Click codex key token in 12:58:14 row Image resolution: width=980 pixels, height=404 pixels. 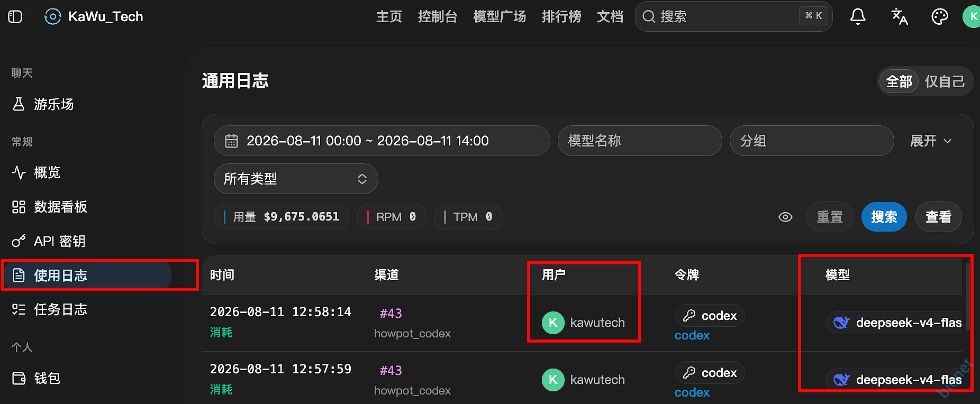[x=710, y=316]
